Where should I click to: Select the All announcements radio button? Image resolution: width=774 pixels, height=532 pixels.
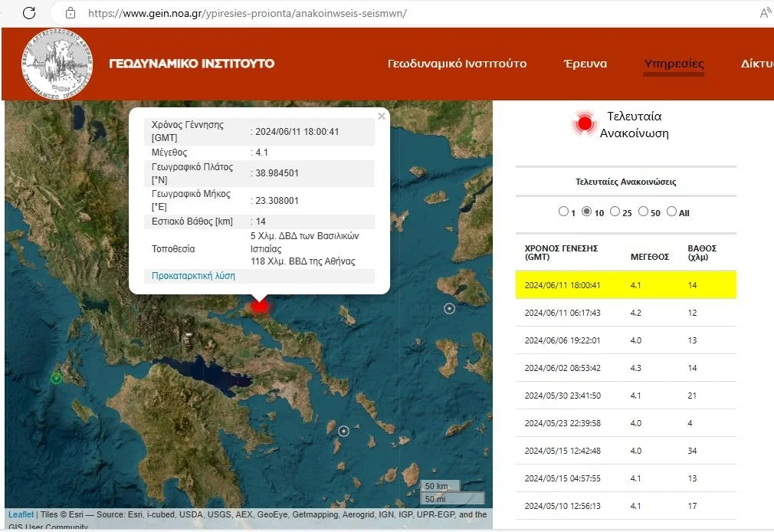[671, 212]
